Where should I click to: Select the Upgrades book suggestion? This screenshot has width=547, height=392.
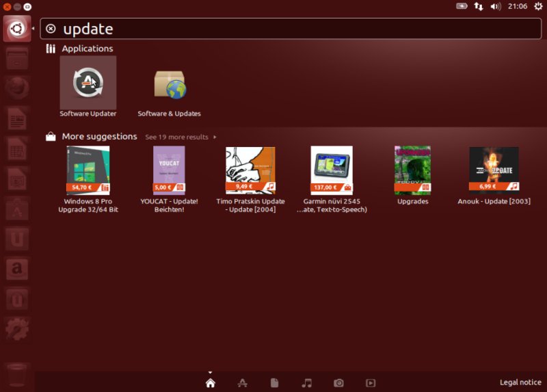click(413, 176)
